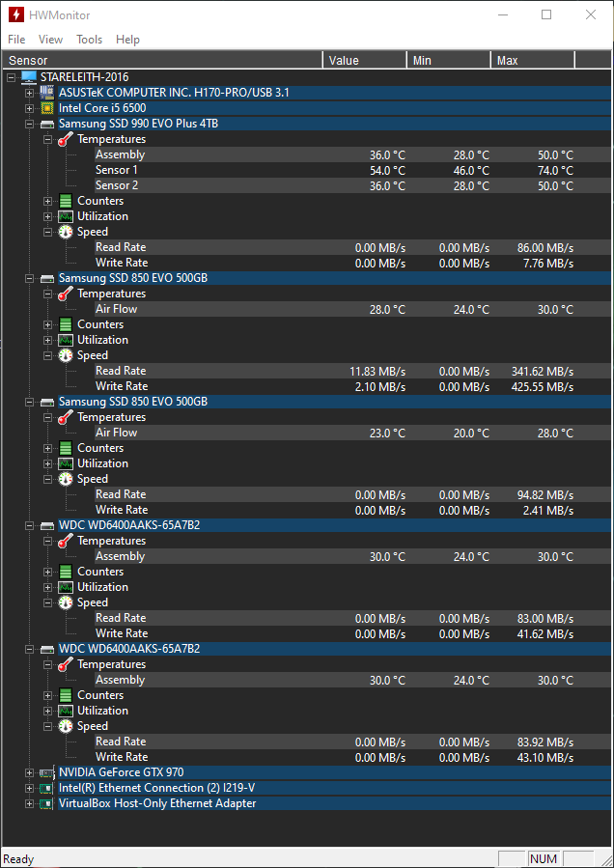Viewport: 614px width, 868px height.
Task: Click the Max column header
Action: click(533, 60)
